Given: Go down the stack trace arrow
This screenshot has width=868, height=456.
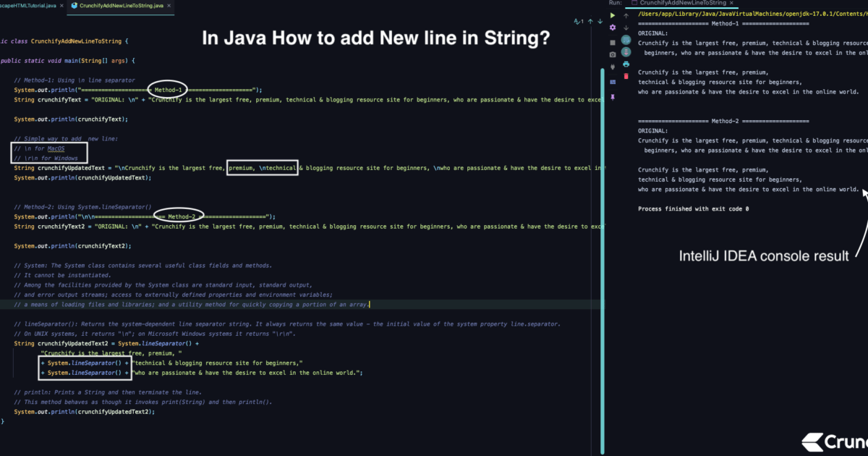Looking at the screenshot, I should [626, 28].
